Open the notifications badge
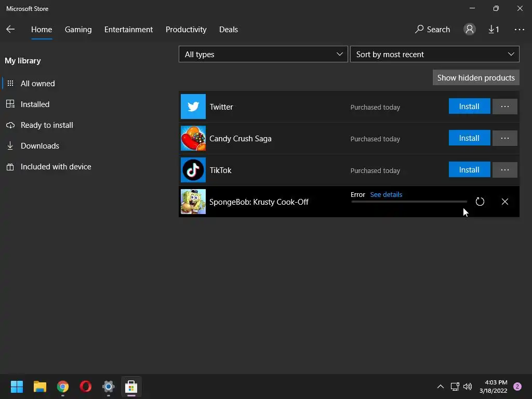 point(517,387)
